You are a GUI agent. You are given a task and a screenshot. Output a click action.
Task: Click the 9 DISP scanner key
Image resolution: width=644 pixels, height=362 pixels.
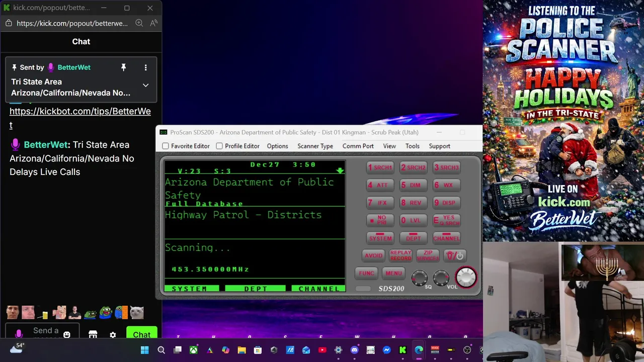click(446, 203)
